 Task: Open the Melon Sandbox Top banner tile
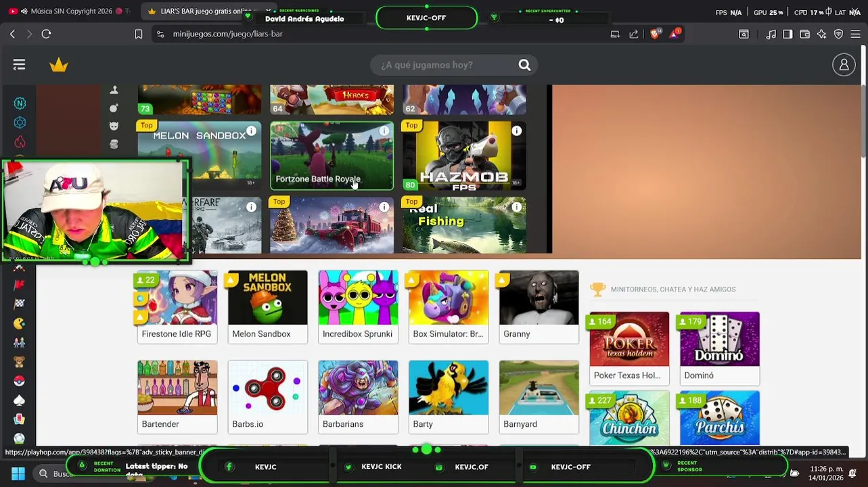coord(199,156)
